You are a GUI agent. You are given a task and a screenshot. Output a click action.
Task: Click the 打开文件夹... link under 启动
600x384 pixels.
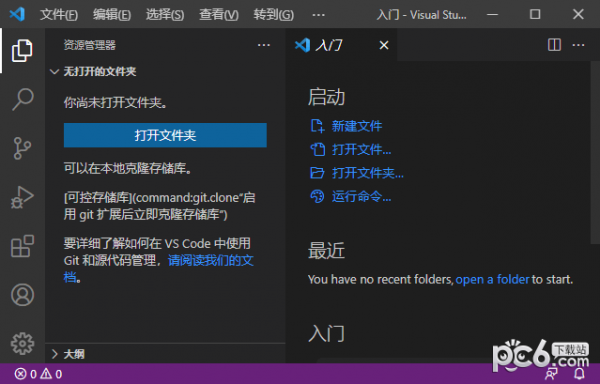pos(368,173)
